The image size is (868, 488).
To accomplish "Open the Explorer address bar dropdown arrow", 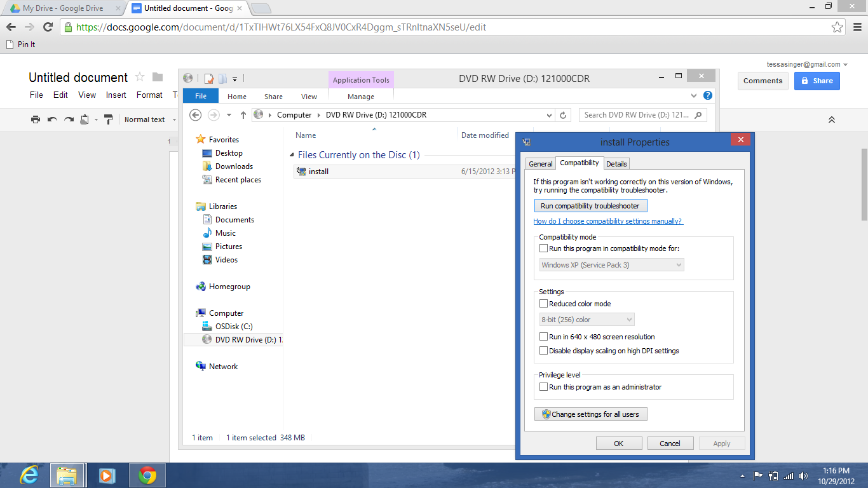I will tap(549, 115).
